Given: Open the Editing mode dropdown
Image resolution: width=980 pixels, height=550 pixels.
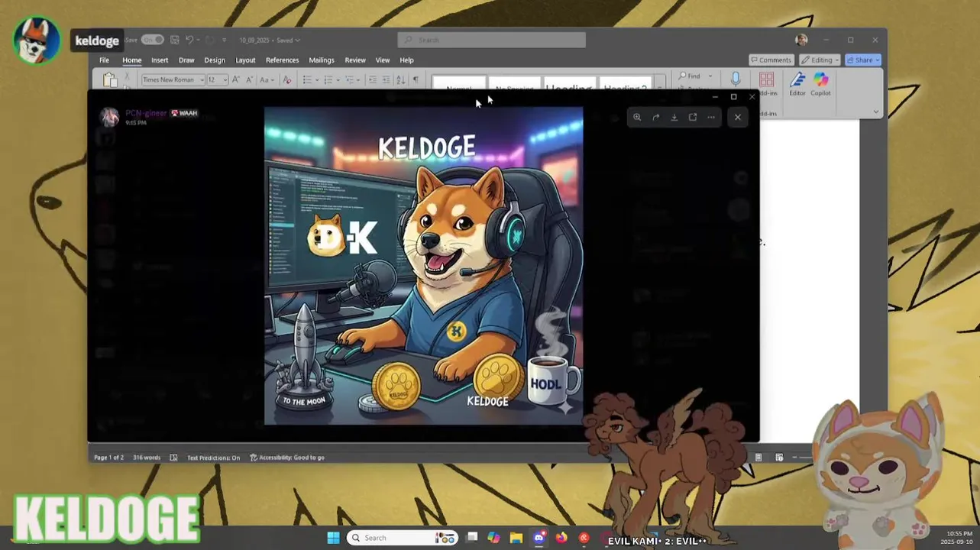Looking at the screenshot, I should pos(820,60).
